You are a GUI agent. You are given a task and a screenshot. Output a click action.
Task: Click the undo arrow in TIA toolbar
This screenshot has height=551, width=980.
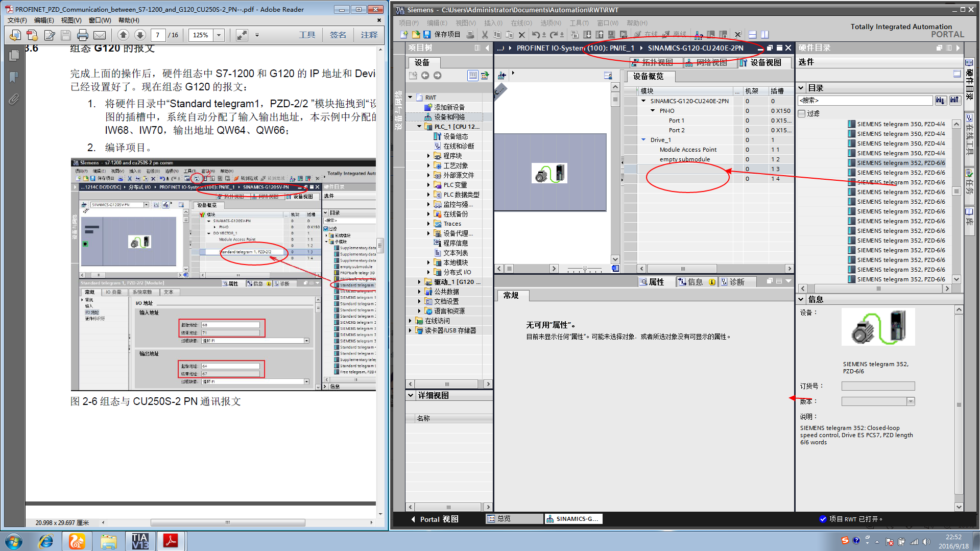[x=535, y=34]
